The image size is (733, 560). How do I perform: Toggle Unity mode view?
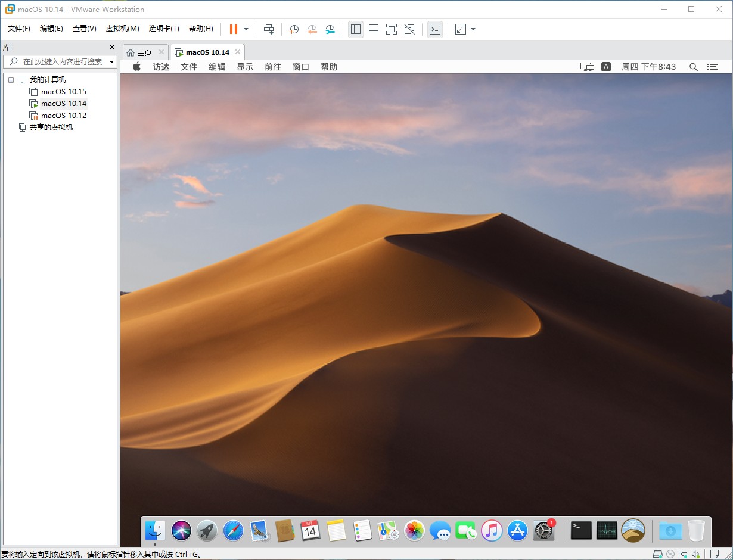click(410, 29)
